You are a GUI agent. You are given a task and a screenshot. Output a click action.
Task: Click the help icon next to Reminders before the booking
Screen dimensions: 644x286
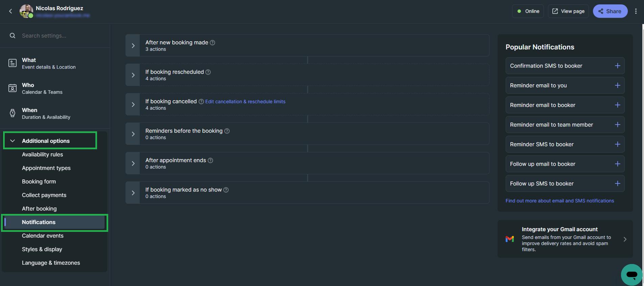pyautogui.click(x=227, y=131)
